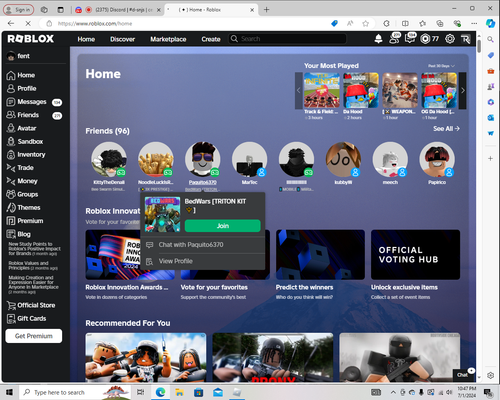The image size is (500, 400).
Task: Open friend requests icon in top bar
Action: [x=395, y=38]
